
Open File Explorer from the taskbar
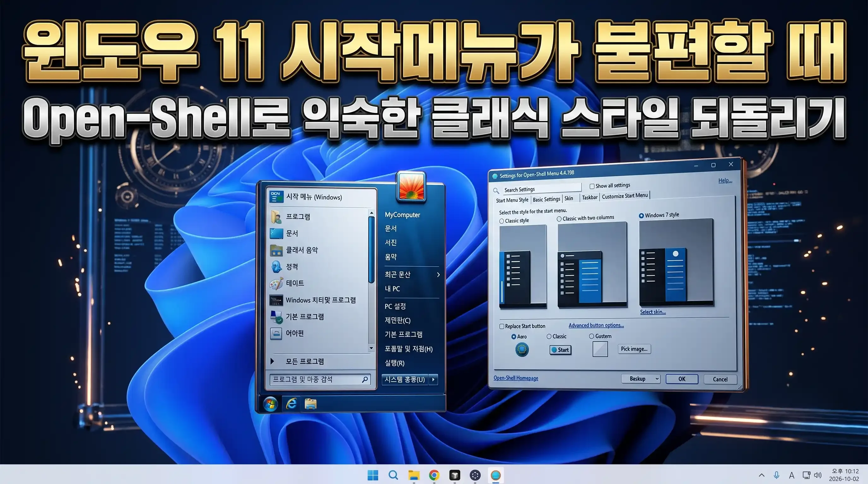pyautogui.click(x=414, y=475)
